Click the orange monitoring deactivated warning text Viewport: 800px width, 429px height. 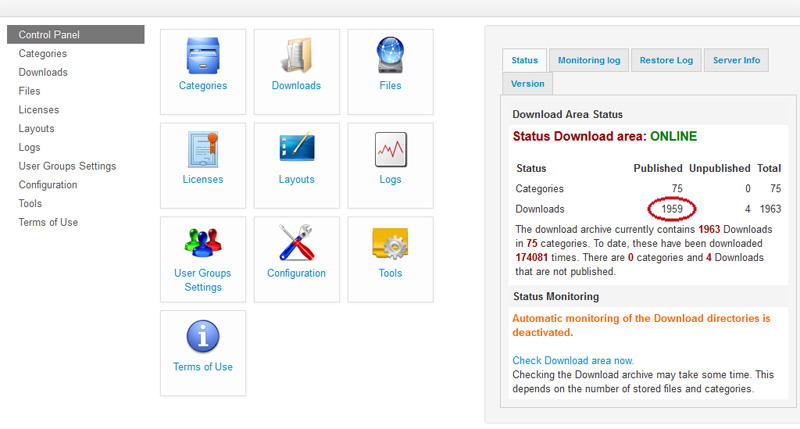(x=641, y=325)
